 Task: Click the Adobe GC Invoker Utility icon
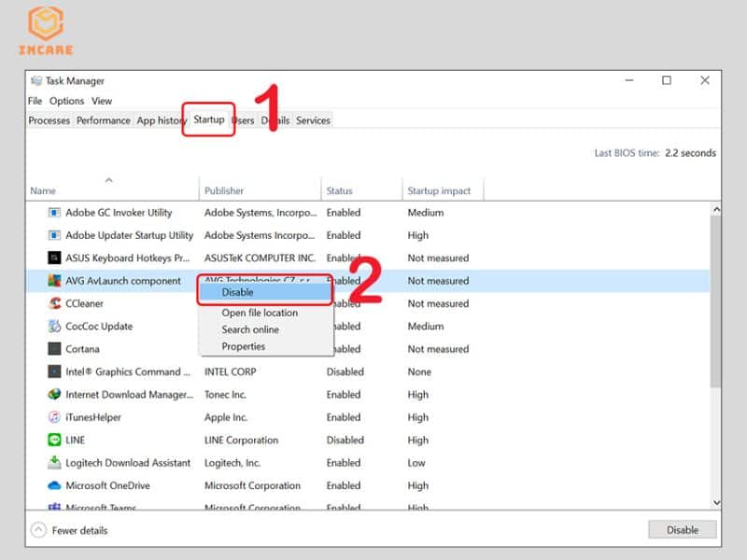(54, 213)
